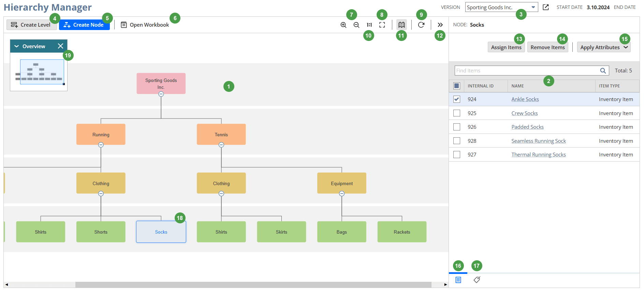Close the Overview panel

pyautogui.click(x=60, y=46)
